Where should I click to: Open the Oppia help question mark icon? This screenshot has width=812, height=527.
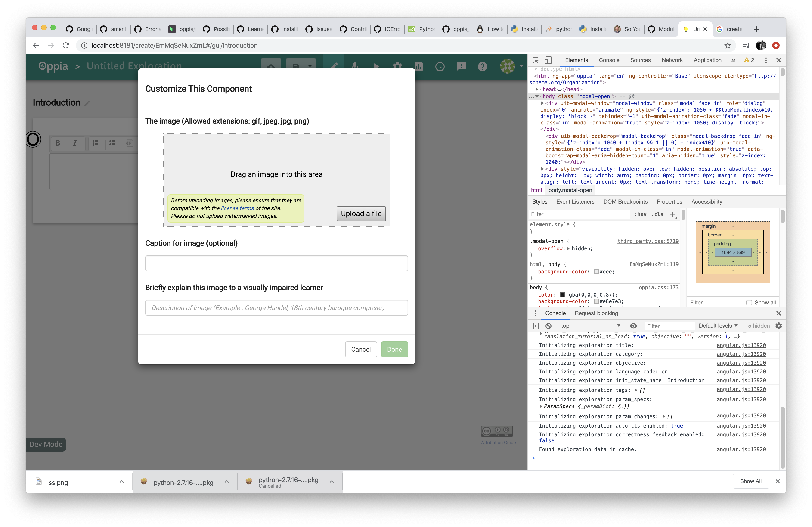coord(482,66)
